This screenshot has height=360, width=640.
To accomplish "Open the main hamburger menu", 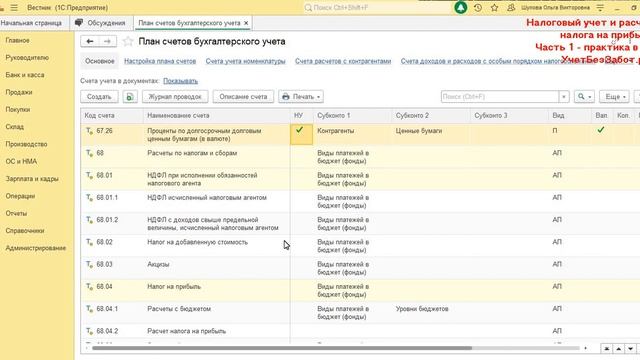I will coord(14,8).
